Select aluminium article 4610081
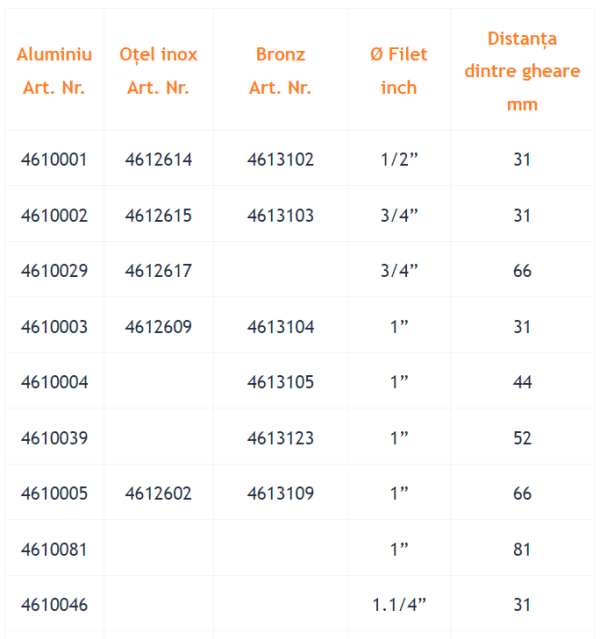This screenshot has height=639, width=600. point(54,549)
